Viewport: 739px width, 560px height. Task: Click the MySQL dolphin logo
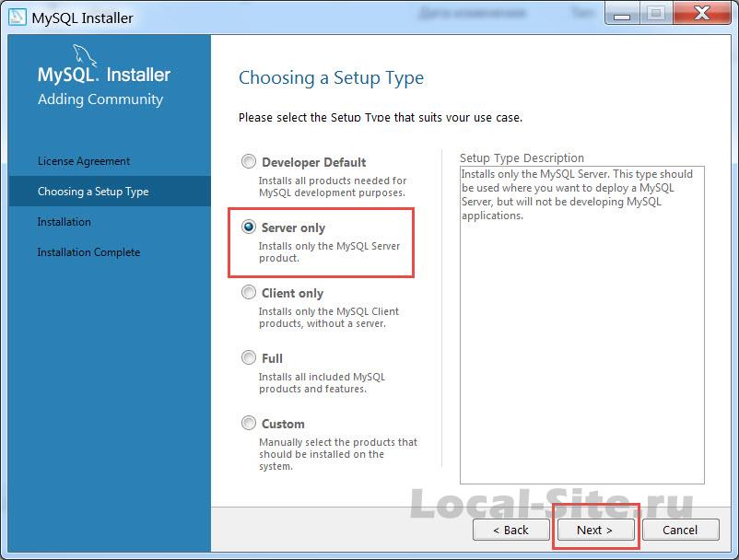click(85, 55)
